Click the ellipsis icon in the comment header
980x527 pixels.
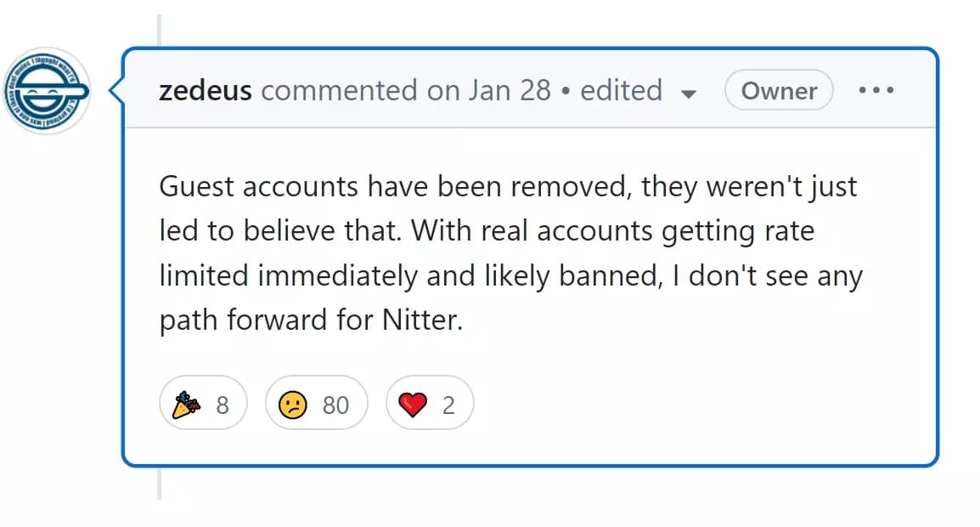pyautogui.click(x=876, y=89)
